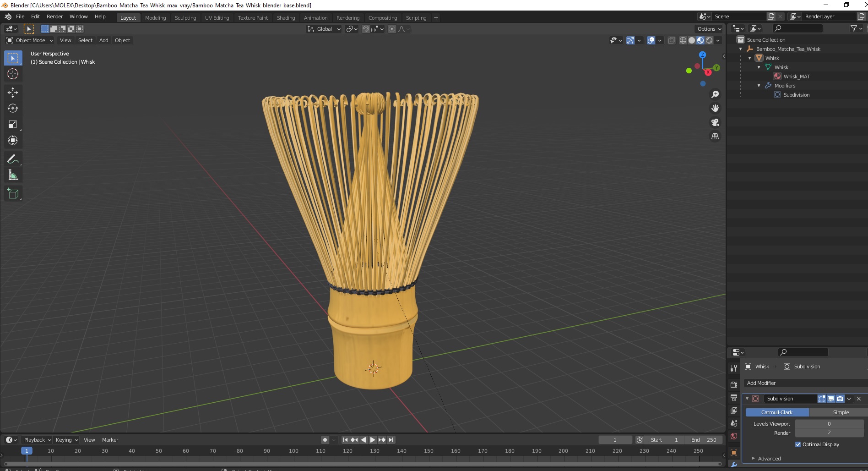Image resolution: width=868 pixels, height=471 pixels.
Task: Click the Blender logo menu icon
Action: [x=8, y=16]
